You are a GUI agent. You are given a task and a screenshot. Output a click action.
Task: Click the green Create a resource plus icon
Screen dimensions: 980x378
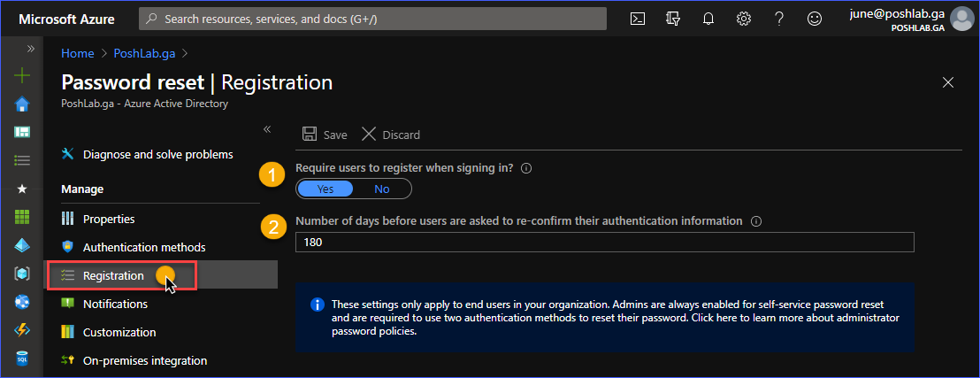coord(22,76)
